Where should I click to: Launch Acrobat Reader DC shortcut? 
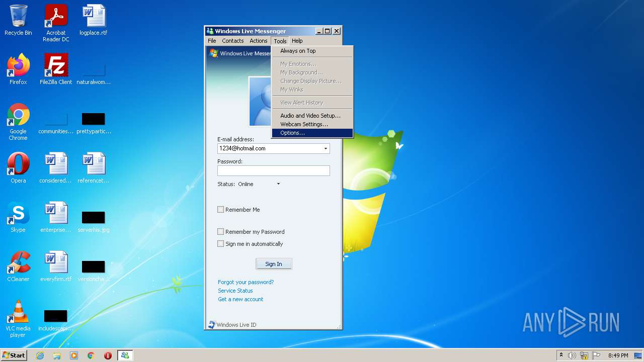(x=56, y=23)
